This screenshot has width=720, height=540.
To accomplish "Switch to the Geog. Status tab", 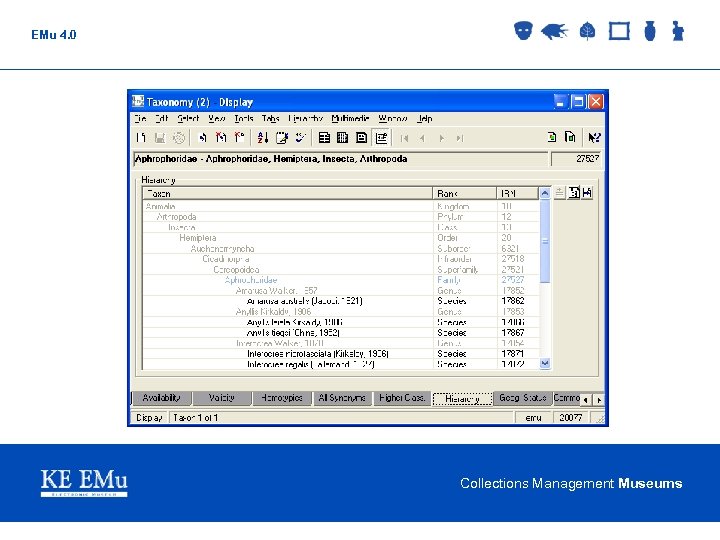I will [523, 398].
